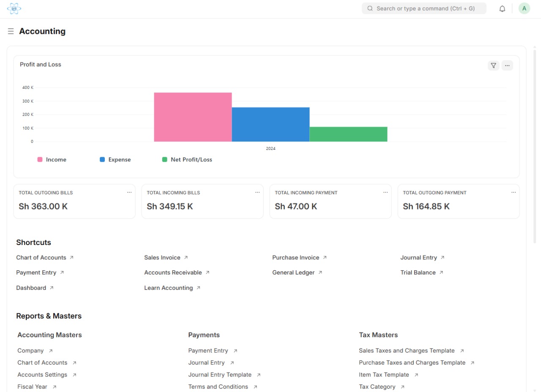
Task: Click the ellipsis on the Total Outgoing Payment card
Action: (514, 193)
